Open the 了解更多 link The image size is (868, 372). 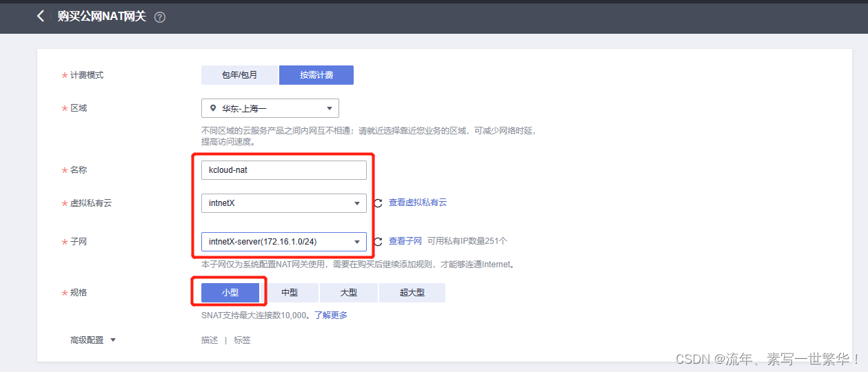pyautogui.click(x=331, y=316)
